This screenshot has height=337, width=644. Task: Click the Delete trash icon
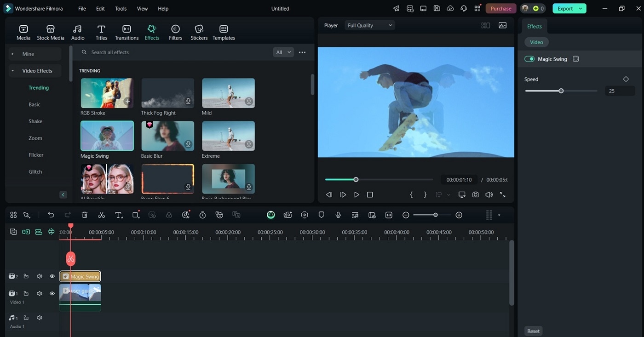coord(85,215)
